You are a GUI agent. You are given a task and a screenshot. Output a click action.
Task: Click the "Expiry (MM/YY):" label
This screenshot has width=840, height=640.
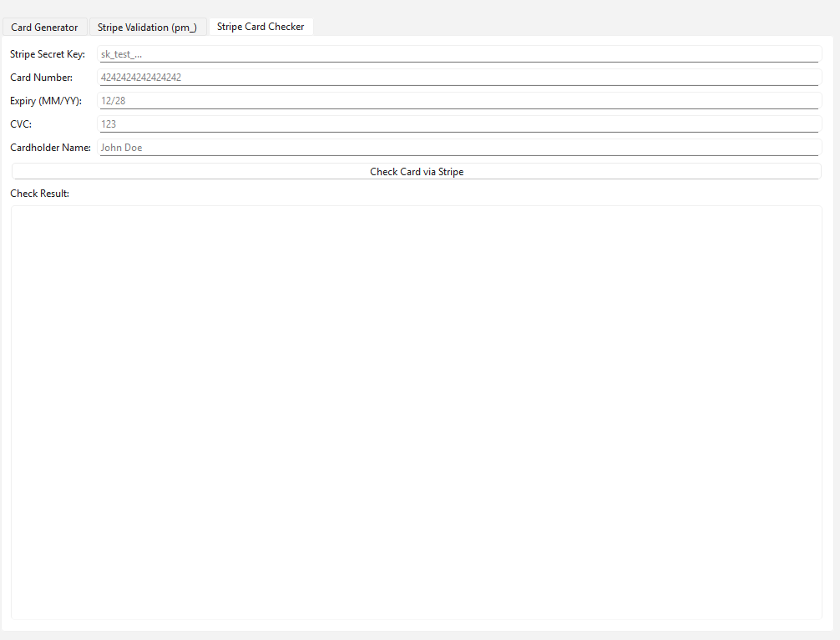pyautogui.click(x=46, y=101)
